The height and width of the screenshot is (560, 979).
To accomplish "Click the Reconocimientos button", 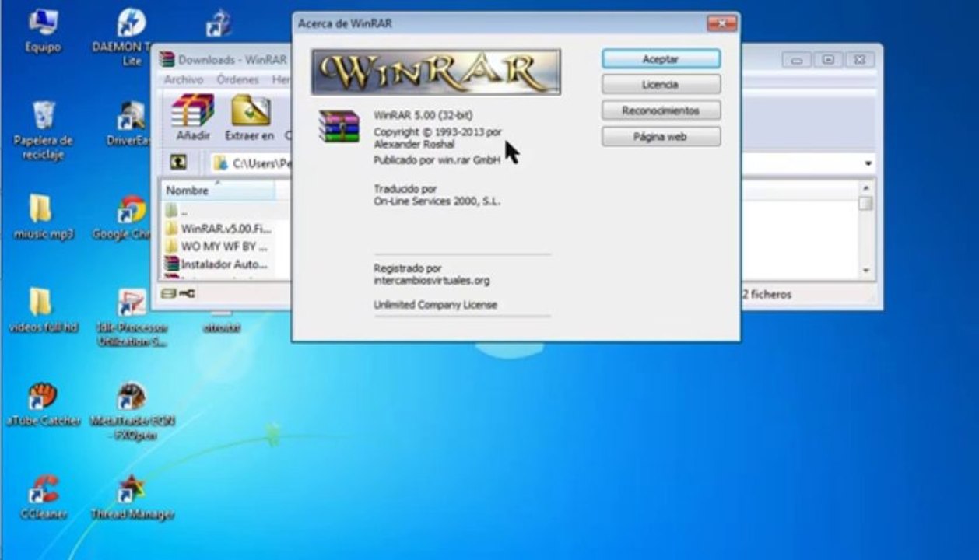I will point(661,110).
